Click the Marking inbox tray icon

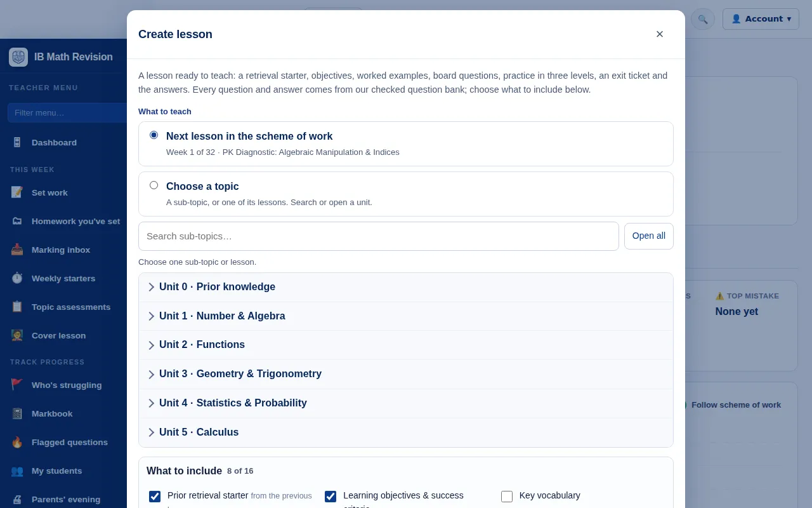(x=17, y=250)
